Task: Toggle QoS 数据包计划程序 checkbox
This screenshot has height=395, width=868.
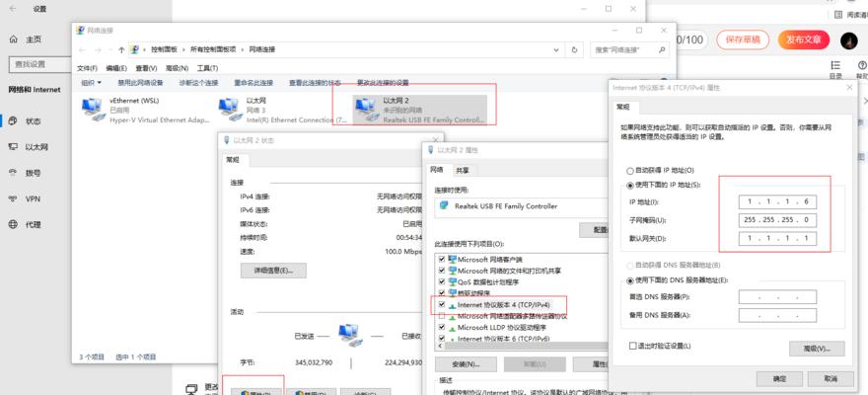Action: click(x=441, y=282)
